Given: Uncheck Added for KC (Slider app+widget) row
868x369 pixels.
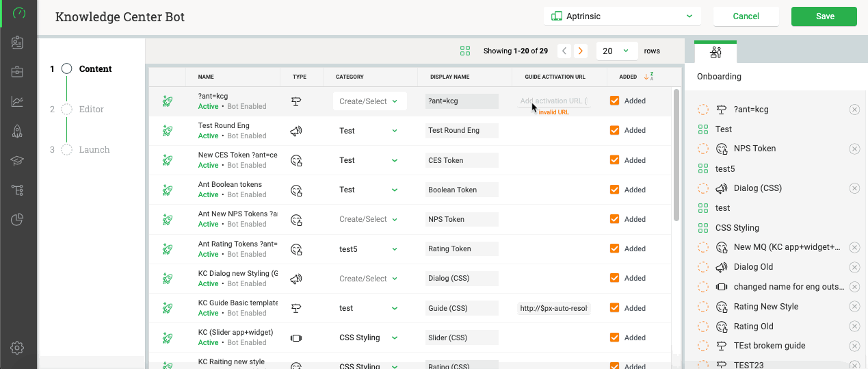Looking at the screenshot, I should coord(614,337).
